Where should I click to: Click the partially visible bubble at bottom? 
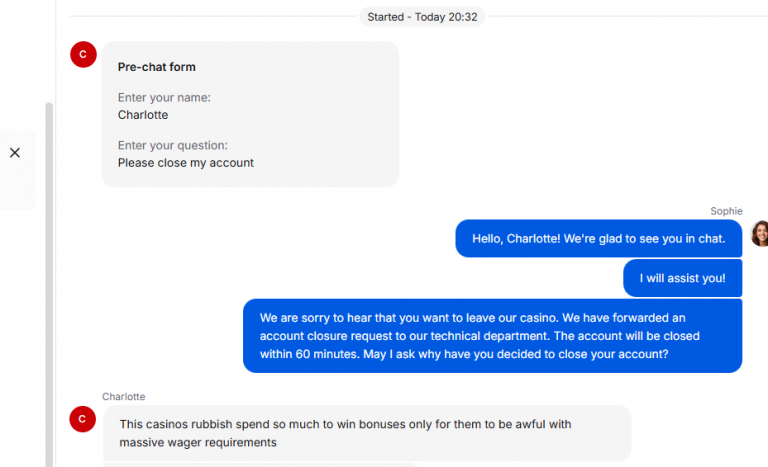click(260, 465)
